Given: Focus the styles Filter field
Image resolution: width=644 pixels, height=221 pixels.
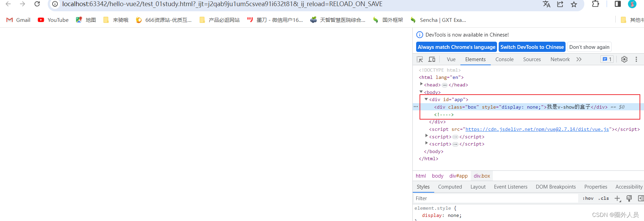Looking at the screenshot, I should (496, 198).
